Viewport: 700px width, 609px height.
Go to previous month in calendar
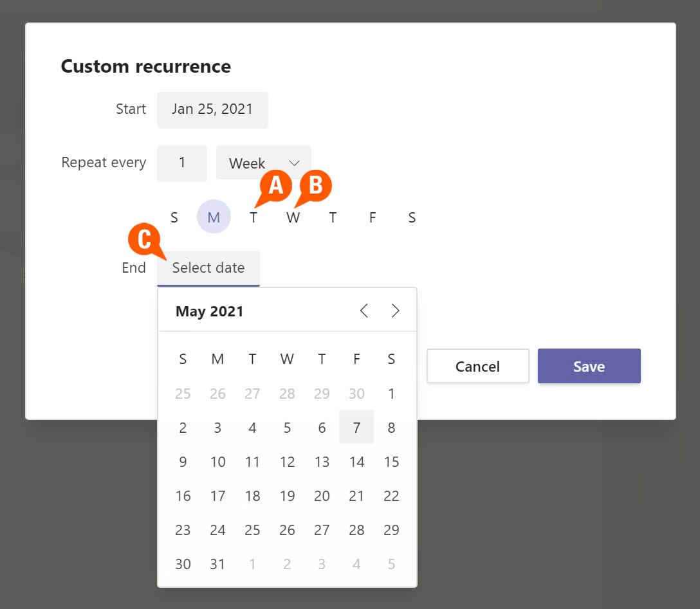pos(364,311)
